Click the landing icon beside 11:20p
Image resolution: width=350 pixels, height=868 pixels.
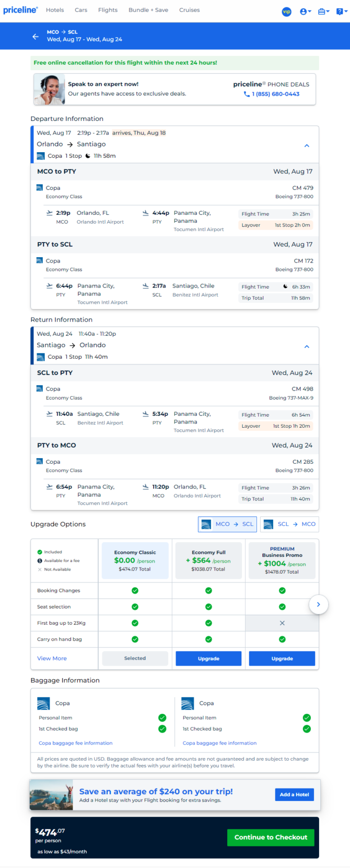coord(146,486)
